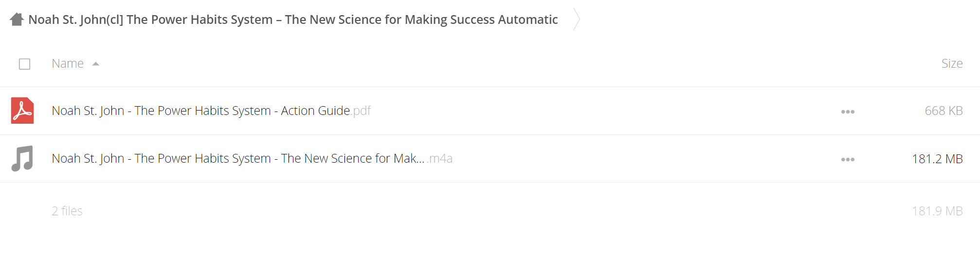The height and width of the screenshot is (263, 980).
Task: Sort files by the Size column header
Action: (x=952, y=63)
